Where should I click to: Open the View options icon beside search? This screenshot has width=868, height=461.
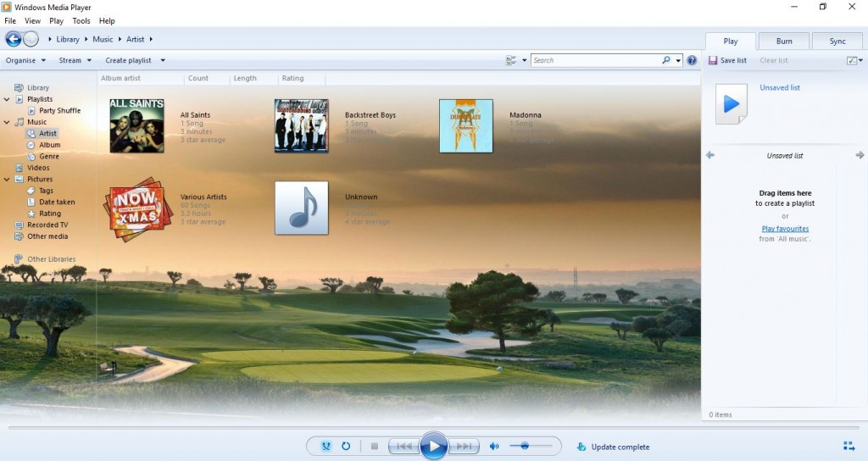pyautogui.click(x=510, y=60)
